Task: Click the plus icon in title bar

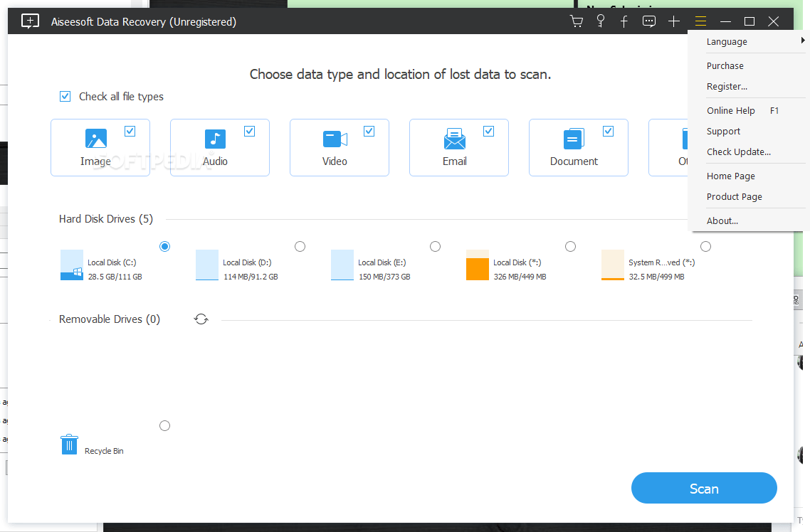Action: 673,21
